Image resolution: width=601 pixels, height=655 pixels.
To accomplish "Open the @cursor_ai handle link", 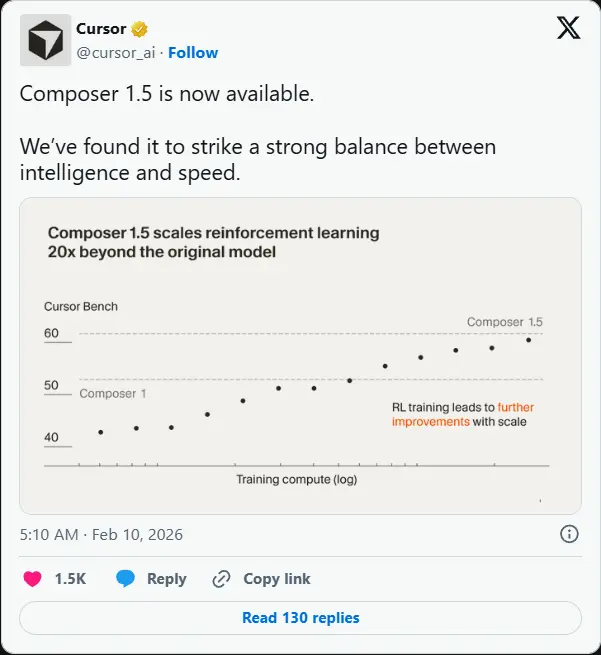I will [117, 52].
